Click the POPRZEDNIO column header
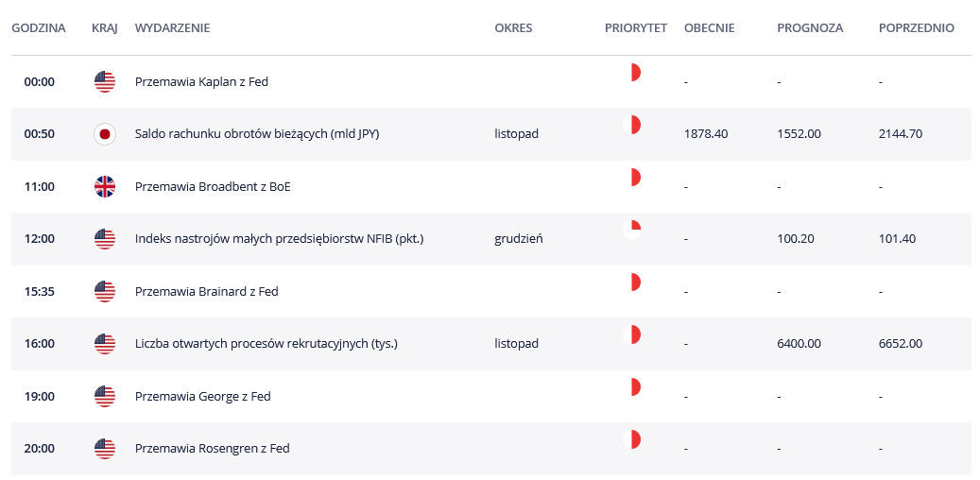Viewport: 980px width, 480px height. coord(917,28)
